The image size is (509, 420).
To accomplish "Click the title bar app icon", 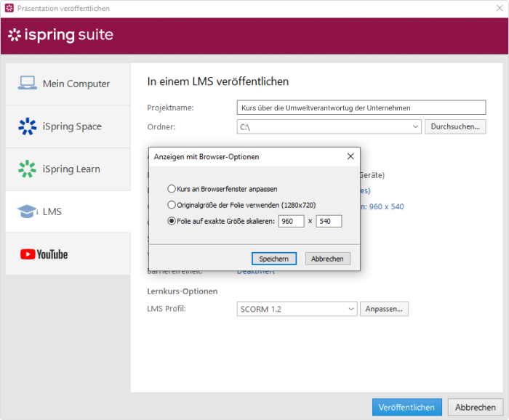I will point(9,8).
